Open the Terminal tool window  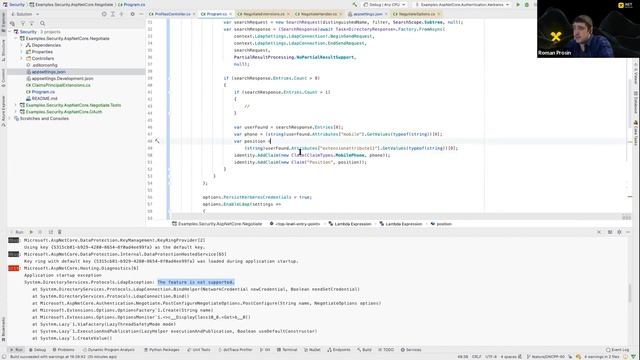tap(287, 350)
